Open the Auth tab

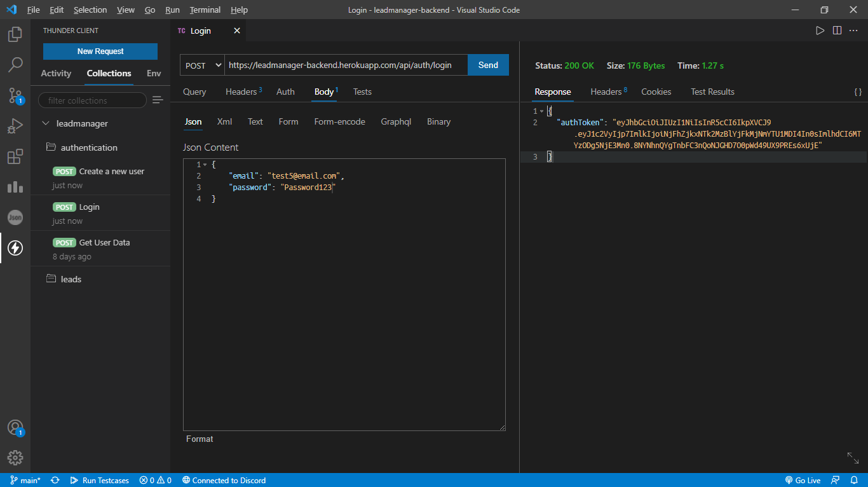coord(285,92)
